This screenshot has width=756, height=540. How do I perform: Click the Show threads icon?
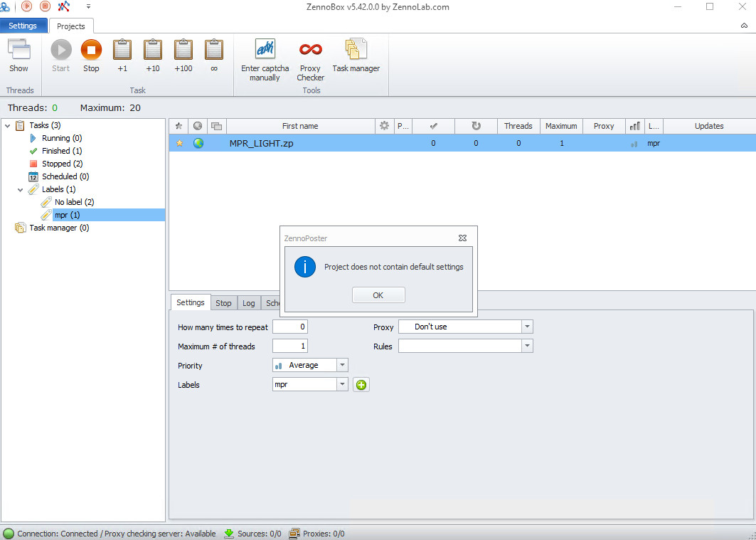point(19,51)
